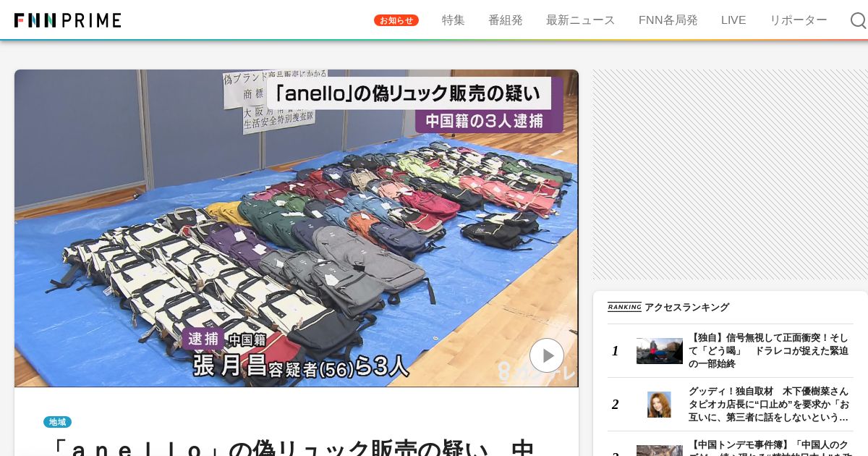Open the FNN各局発 menu
The width and height of the screenshot is (868, 456).
coord(668,20)
